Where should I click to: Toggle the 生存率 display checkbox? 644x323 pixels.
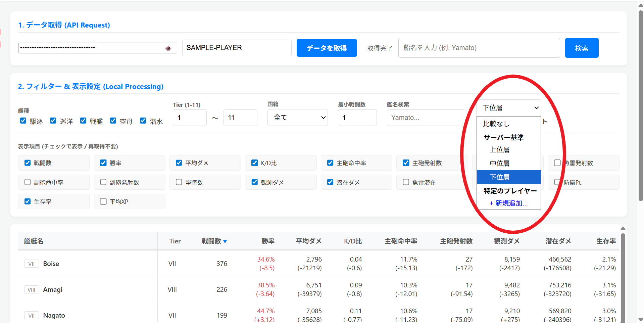click(x=28, y=201)
